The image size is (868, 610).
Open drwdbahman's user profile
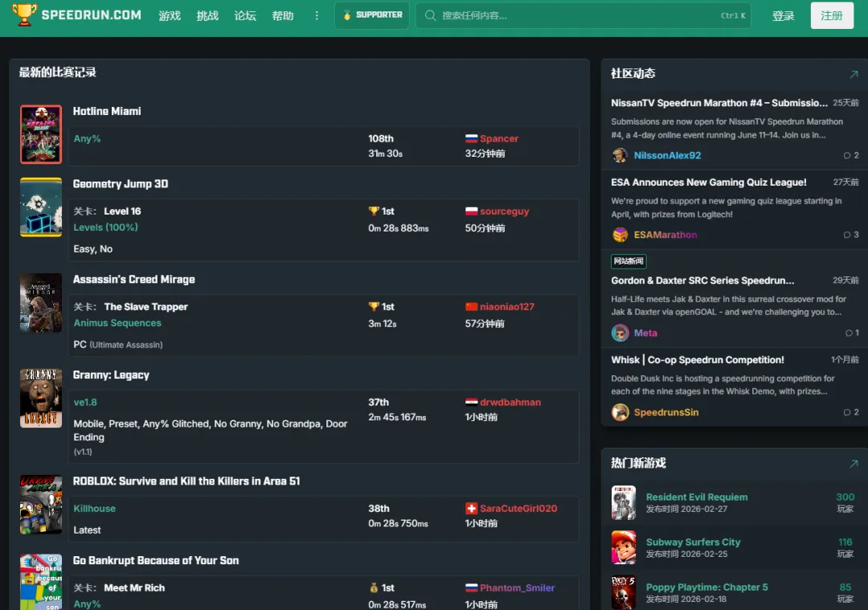point(510,402)
